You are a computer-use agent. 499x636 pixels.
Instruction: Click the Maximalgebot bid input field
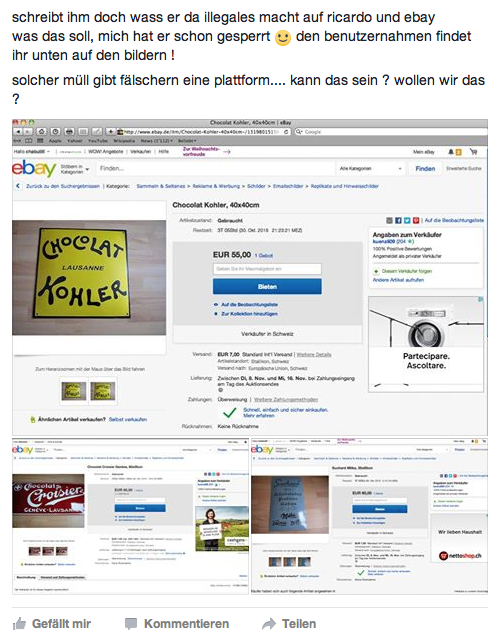(267, 269)
